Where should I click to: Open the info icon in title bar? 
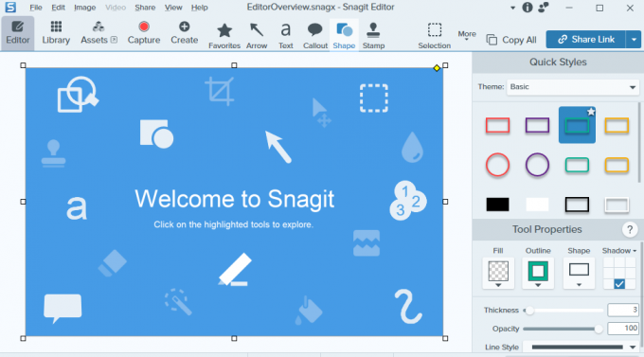click(528, 8)
